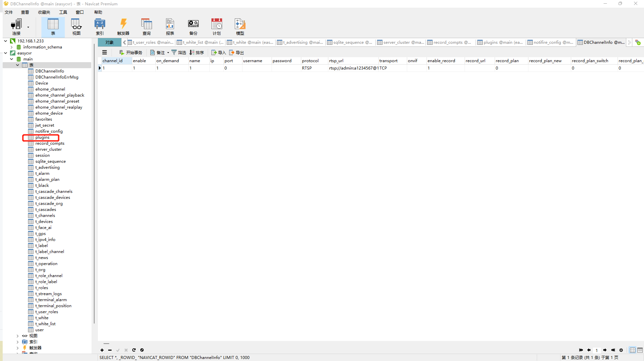This screenshot has height=361, width=644.
Task: Open the 连接 connection tool
Action: [x=16, y=27]
